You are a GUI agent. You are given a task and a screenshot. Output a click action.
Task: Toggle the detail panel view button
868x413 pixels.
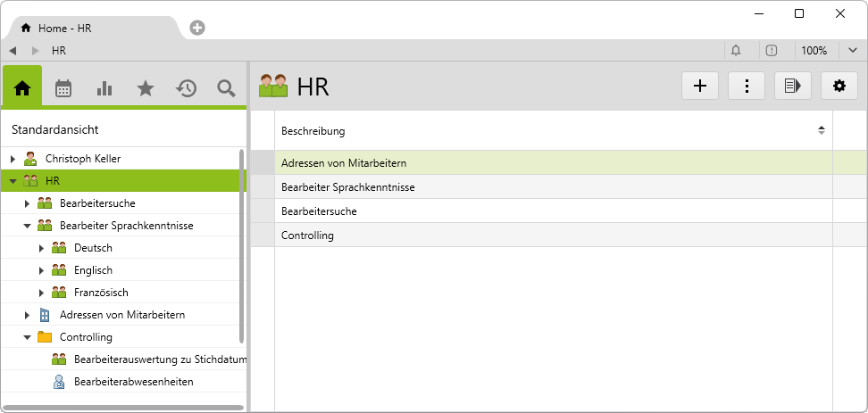point(792,86)
